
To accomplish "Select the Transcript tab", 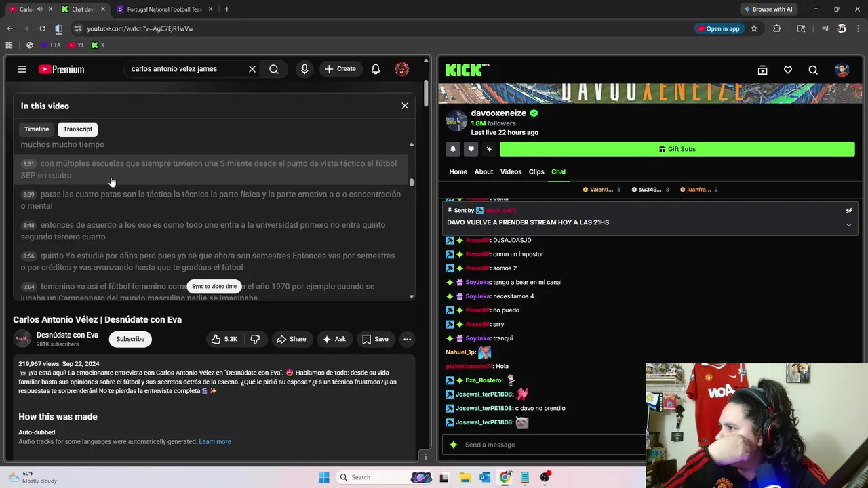I will click(78, 129).
